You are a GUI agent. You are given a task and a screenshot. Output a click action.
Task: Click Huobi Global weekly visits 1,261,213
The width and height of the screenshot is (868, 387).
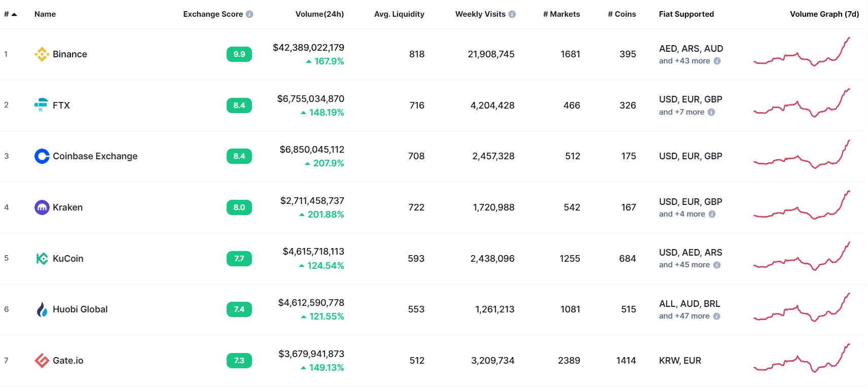495,309
